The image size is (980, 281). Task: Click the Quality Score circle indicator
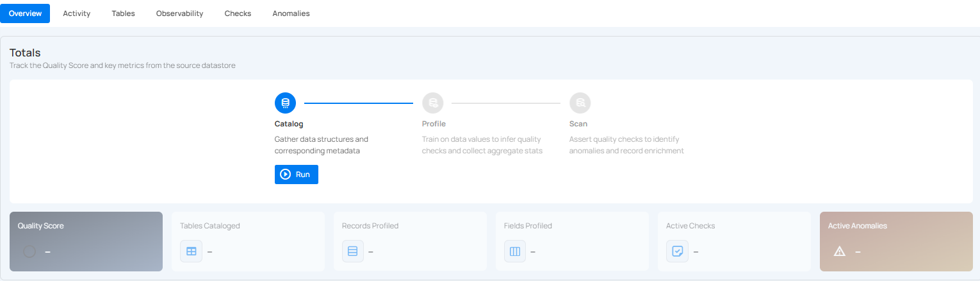coord(29,251)
